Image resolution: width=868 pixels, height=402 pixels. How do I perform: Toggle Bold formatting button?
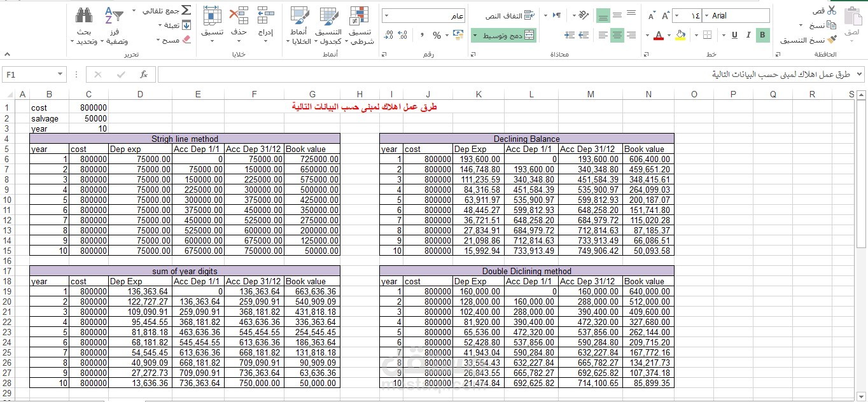tap(762, 35)
